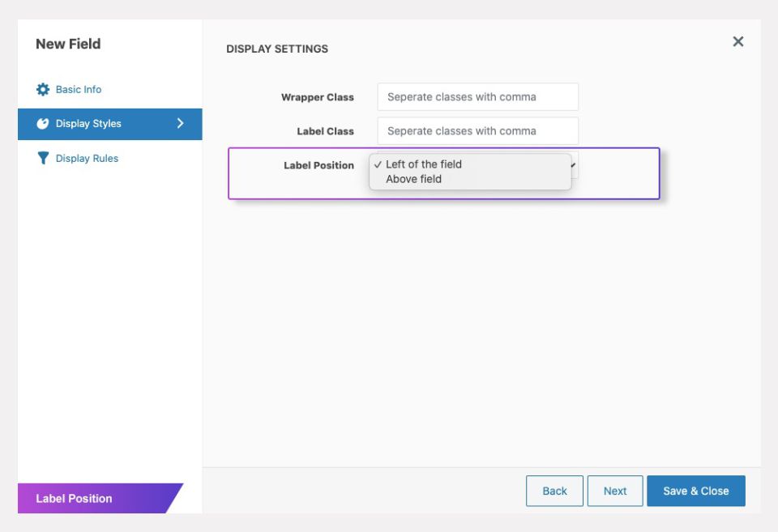778x532 pixels.
Task: Close the New Field dialog
Action: [737, 41]
